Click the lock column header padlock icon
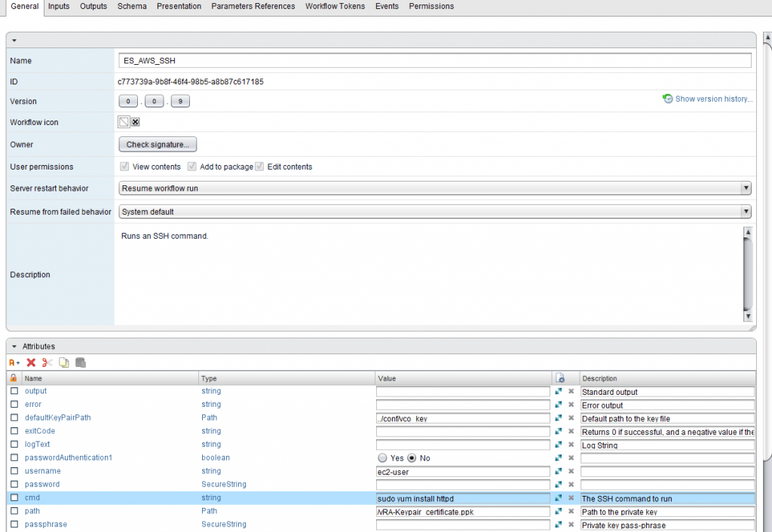 click(x=14, y=378)
